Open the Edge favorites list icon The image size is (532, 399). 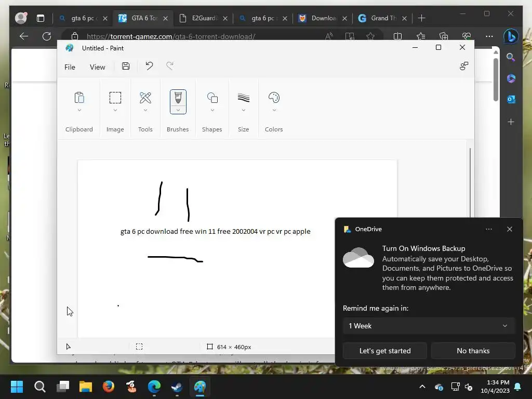[421, 36]
